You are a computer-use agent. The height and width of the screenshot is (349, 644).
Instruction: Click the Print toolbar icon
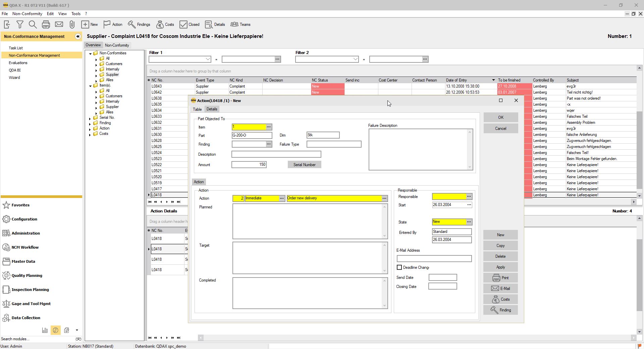pos(46,24)
